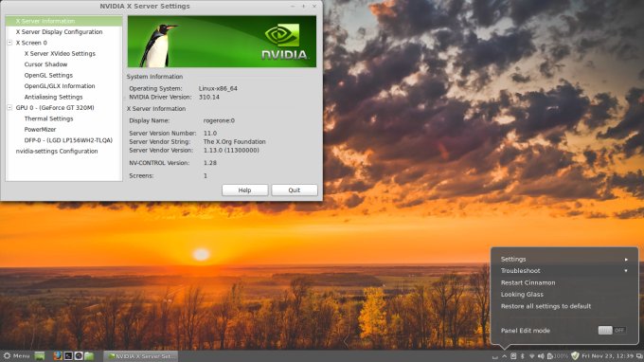Viewport: 644px width, 362px height.
Task: Click the NV-CONTROL version value 1.28
Action: coord(210,163)
